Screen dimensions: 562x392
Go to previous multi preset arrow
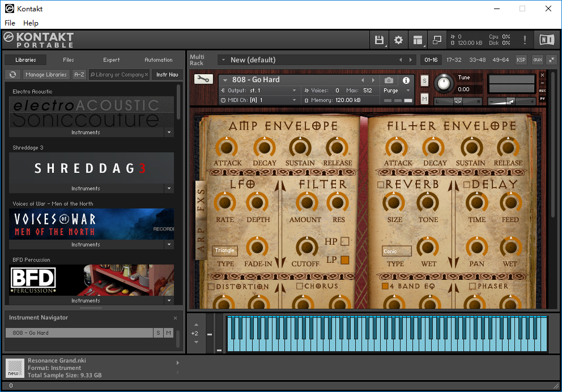tap(401, 60)
